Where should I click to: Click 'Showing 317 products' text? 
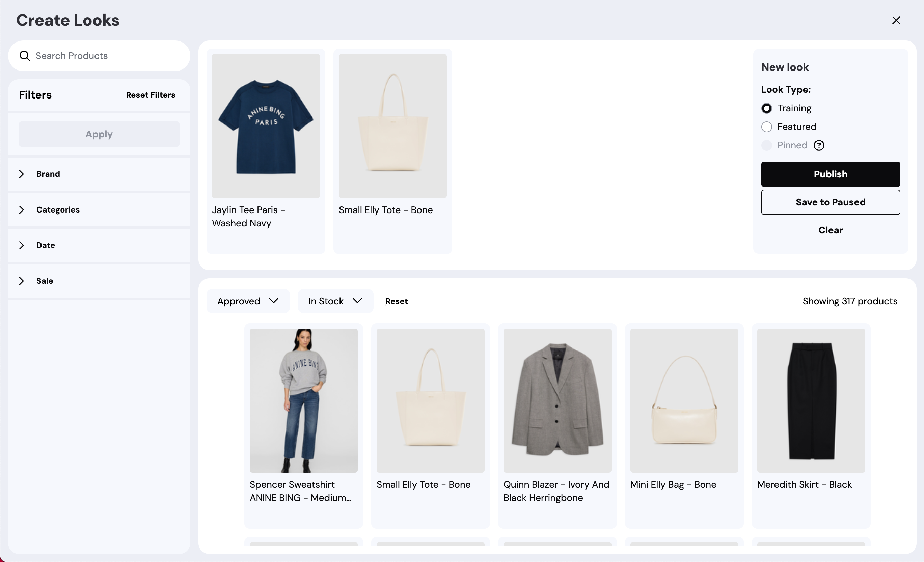(x=850, y=301)
